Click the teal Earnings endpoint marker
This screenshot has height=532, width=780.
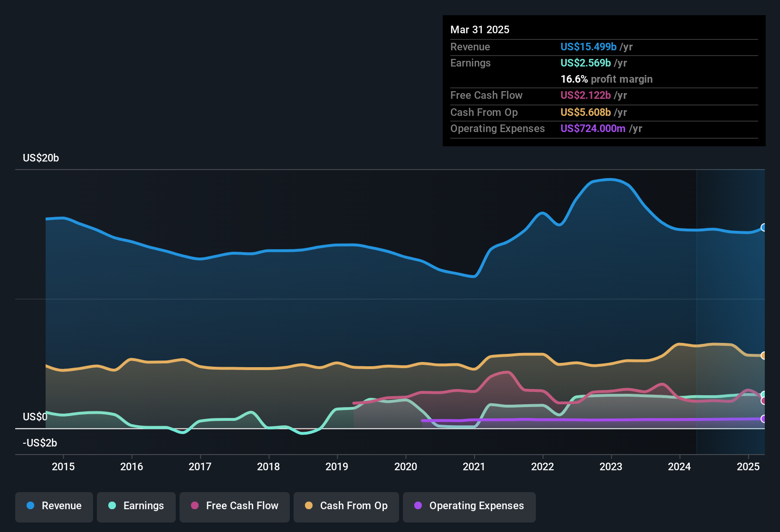(763, 395)
